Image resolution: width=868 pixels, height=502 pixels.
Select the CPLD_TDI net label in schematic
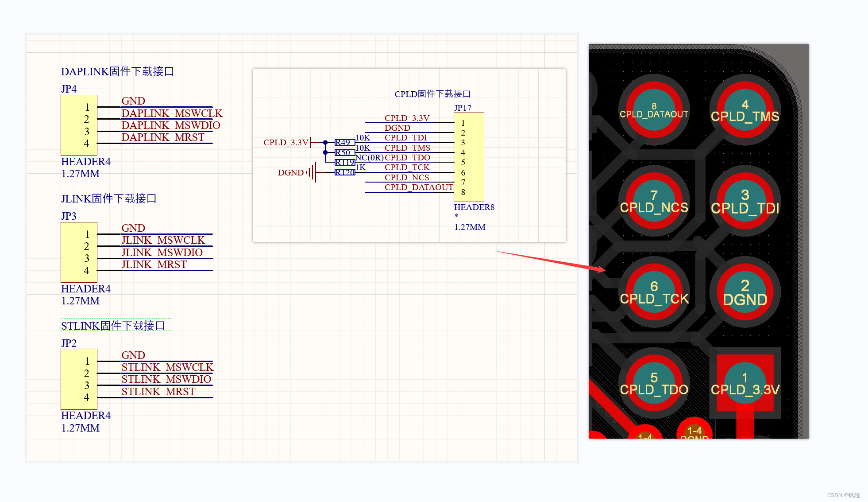click(x=406, y=138)
